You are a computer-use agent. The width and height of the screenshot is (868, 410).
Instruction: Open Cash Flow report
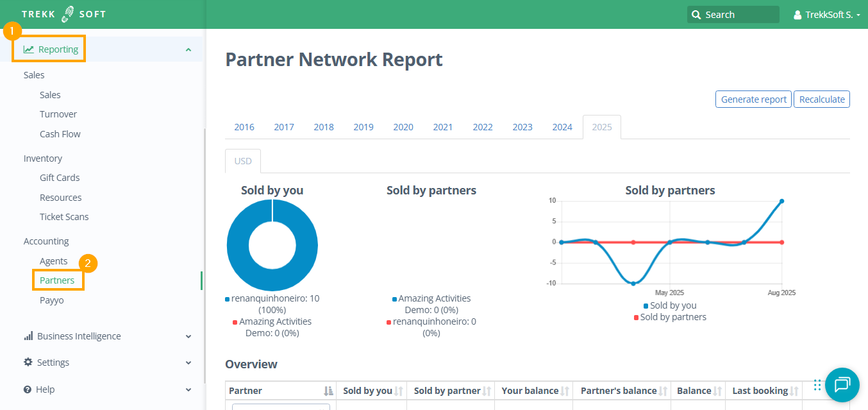[60, 134]
